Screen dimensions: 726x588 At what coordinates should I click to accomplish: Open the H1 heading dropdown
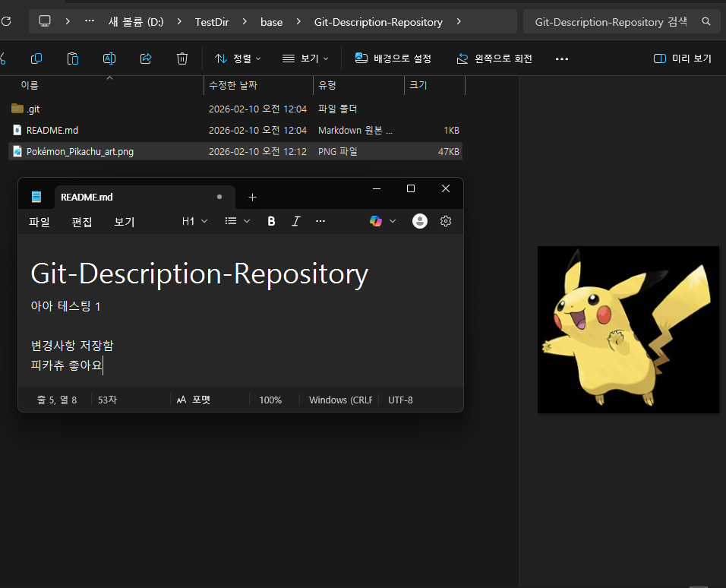194,221
